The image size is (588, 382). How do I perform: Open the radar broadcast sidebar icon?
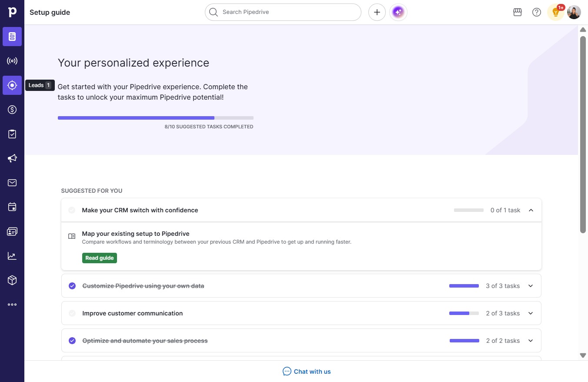coord(12,61)
